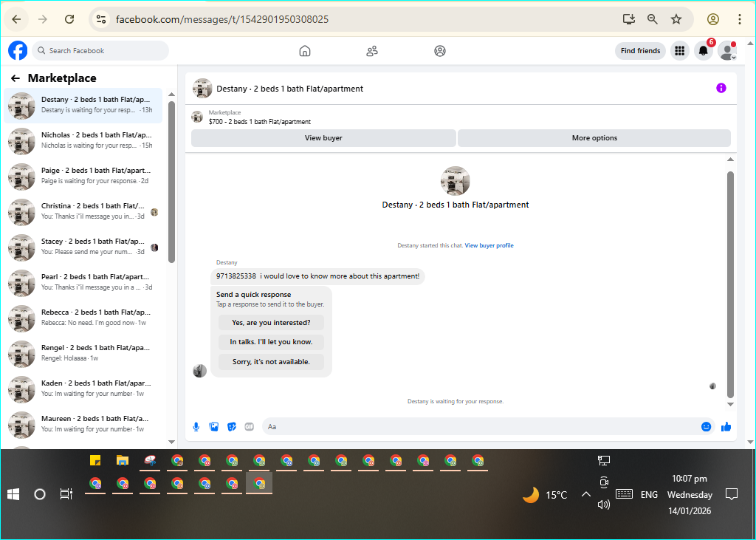Open Kaden conversation in the list
Viewport: 756px width, 540px height.
pyautogui.click(x=83, y=389)
